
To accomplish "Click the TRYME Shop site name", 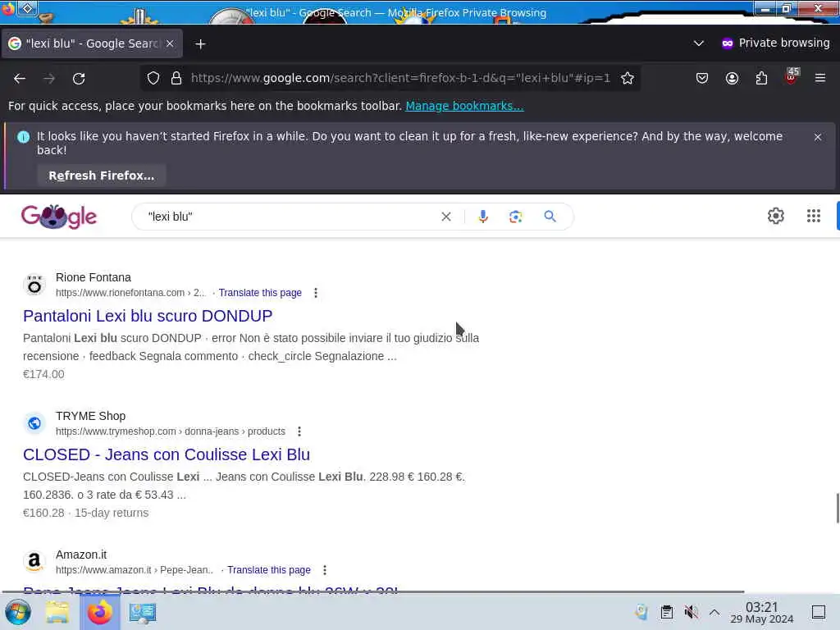I will (90, 416).
